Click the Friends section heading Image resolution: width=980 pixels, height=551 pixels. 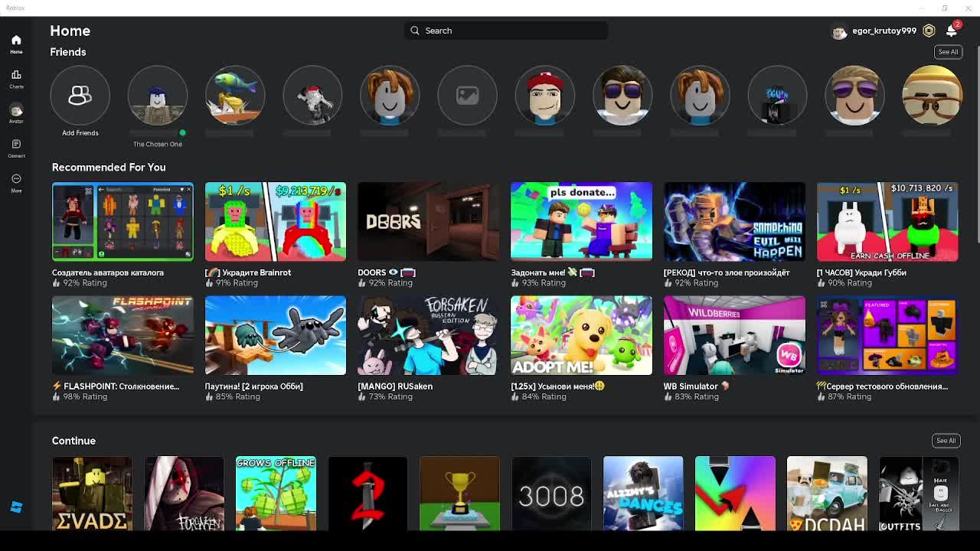coord(68,52)
